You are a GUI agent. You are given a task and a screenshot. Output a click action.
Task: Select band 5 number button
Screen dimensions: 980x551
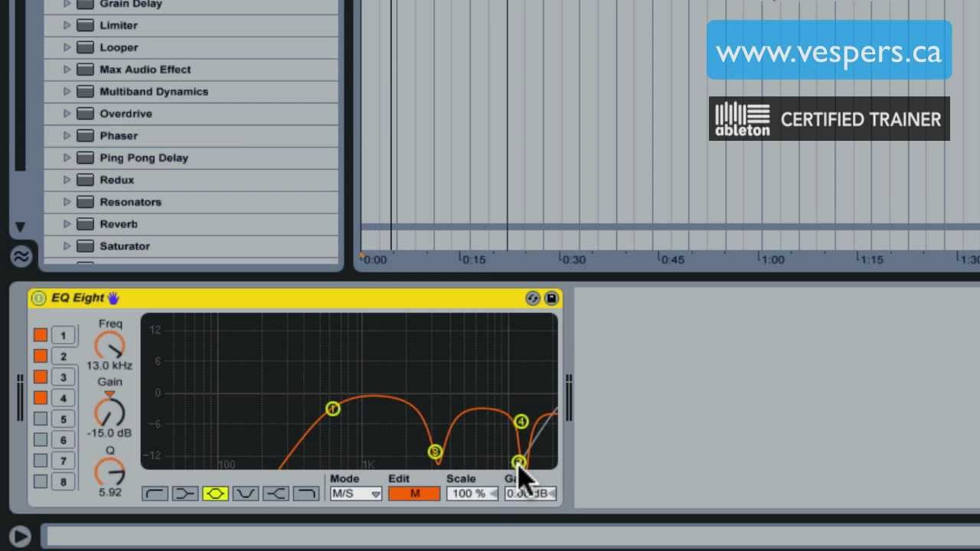click(64, 419)
